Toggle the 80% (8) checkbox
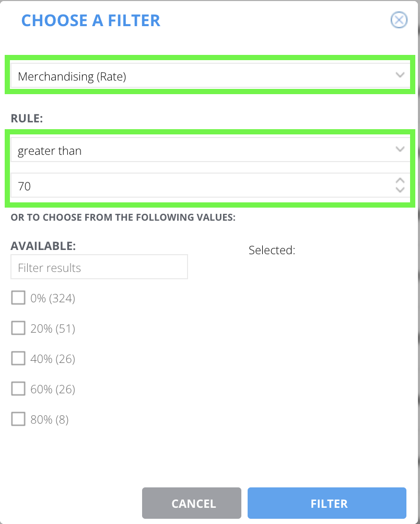The image size is (420, 524). click(x=18, y=419)
